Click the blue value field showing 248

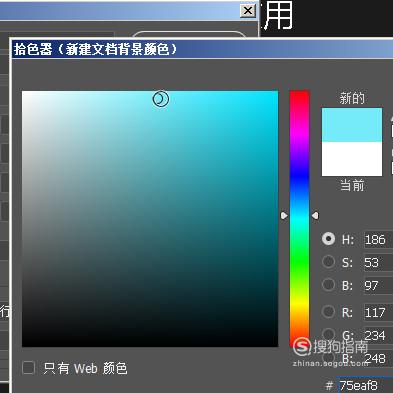pyautogui.click(x=378, y=358)
